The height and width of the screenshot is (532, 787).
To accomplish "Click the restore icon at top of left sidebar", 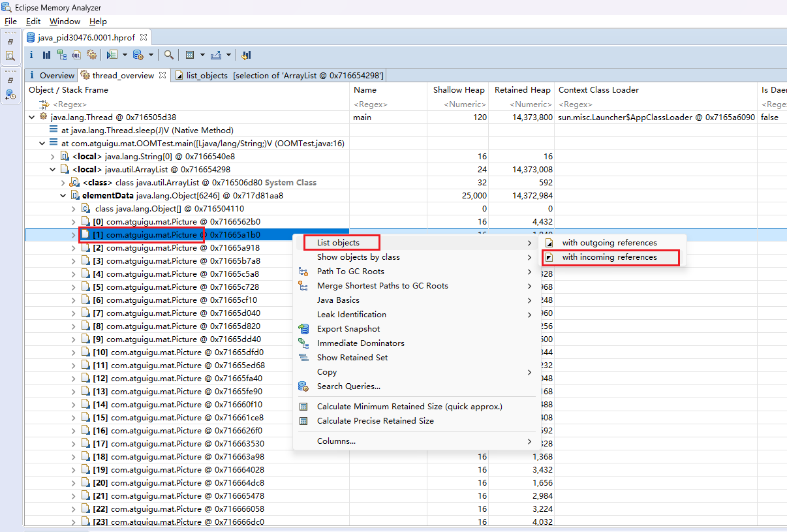I will pos(10,41).
